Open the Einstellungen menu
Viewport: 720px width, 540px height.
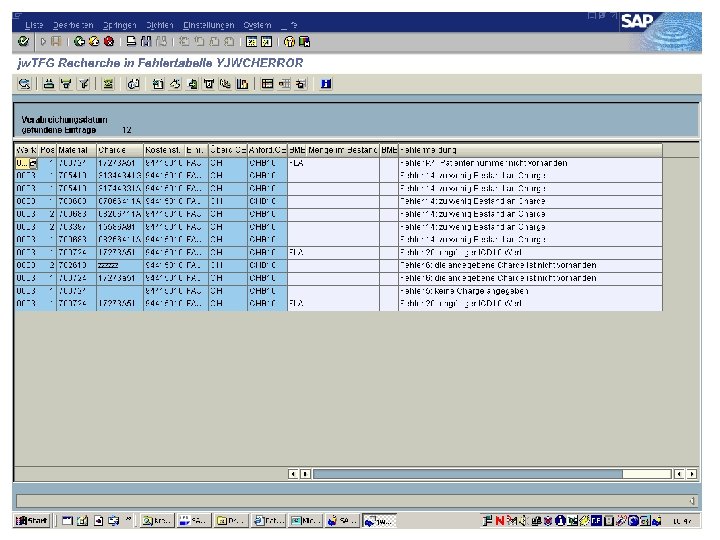(x=208, y=25)
